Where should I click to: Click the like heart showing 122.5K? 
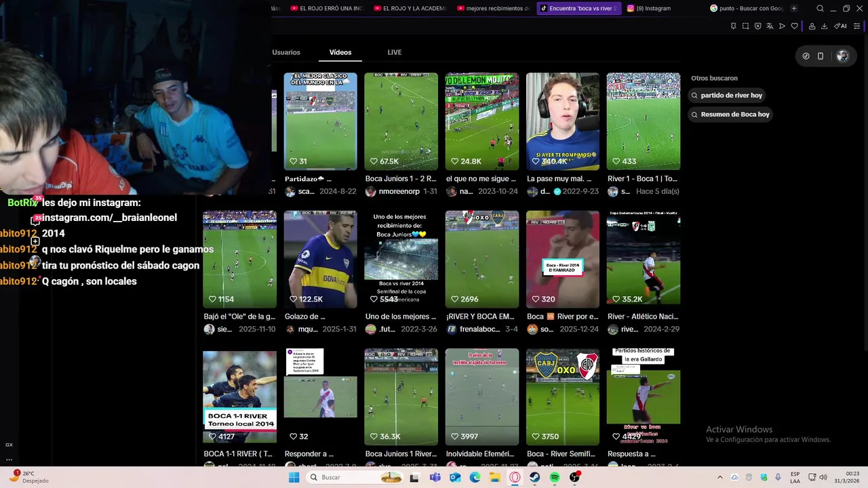coord(293,299)
